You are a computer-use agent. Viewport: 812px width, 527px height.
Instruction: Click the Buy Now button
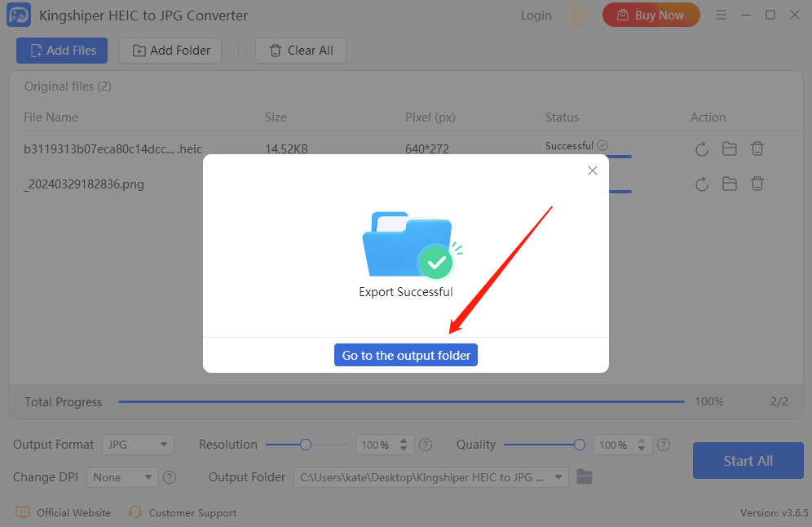pos(651,15)
